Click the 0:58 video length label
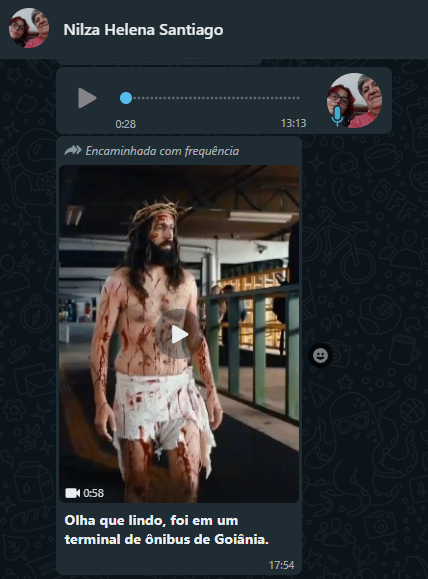The width and height of the screenshot is (428, 579). pyautogui.click(x=93, y=493)
